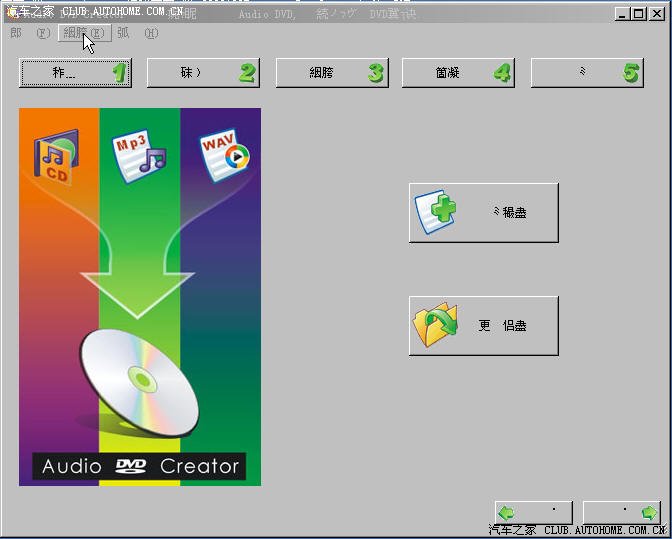
Task: Click the Audio DVD Creator logo text
Action: point(140,466)
